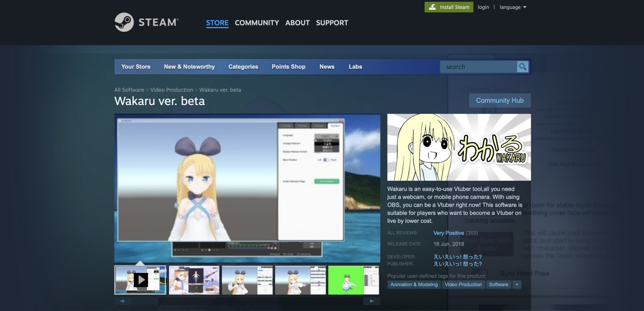Viewport: 644px width, 311px height.
Task: Open the Community Hub
Action: 500,100
